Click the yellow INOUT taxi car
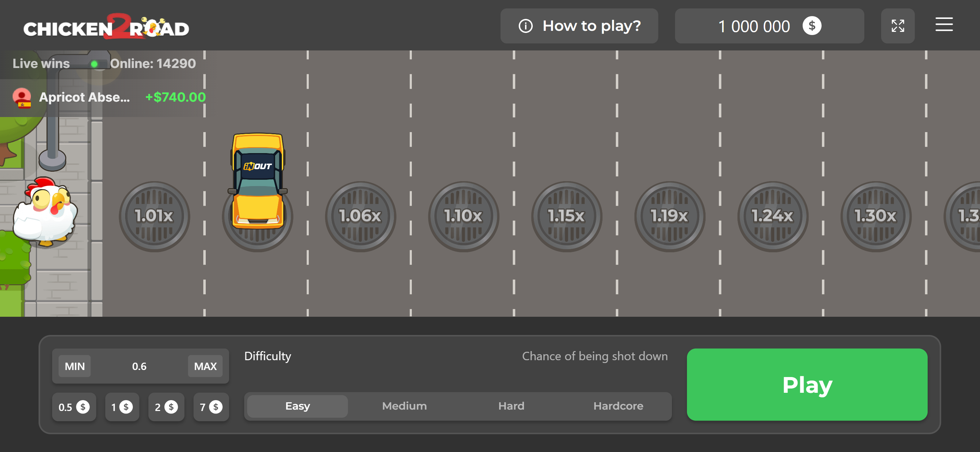This screenshot has width=980, height=452. pyautogui.click(x=258, y=181)
